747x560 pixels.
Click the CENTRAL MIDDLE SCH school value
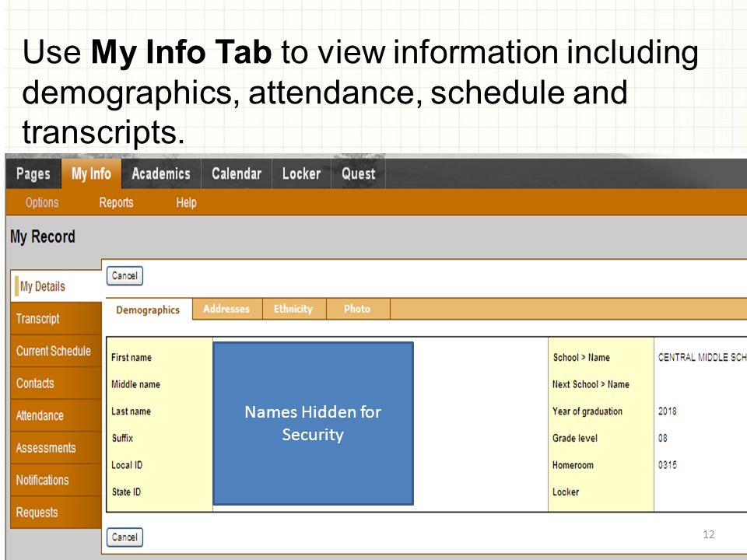click(702, 357)
